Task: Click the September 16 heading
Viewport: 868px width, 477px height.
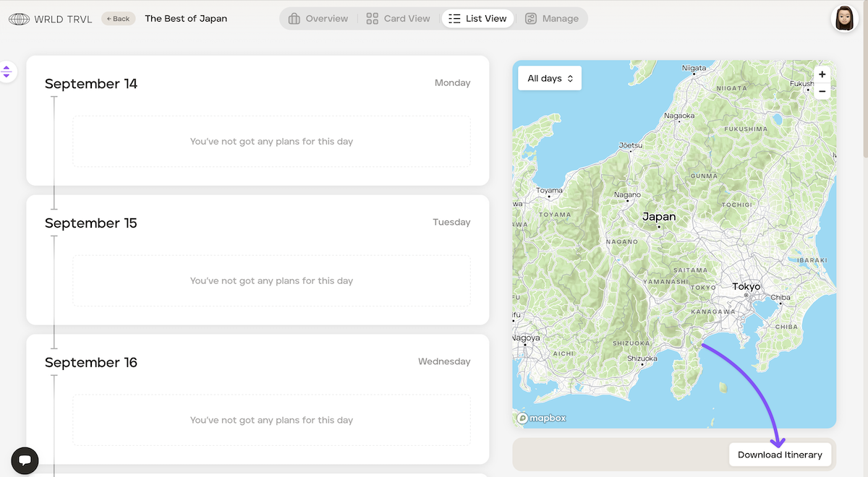Action: pyautogui.click(x=91, y=363)
